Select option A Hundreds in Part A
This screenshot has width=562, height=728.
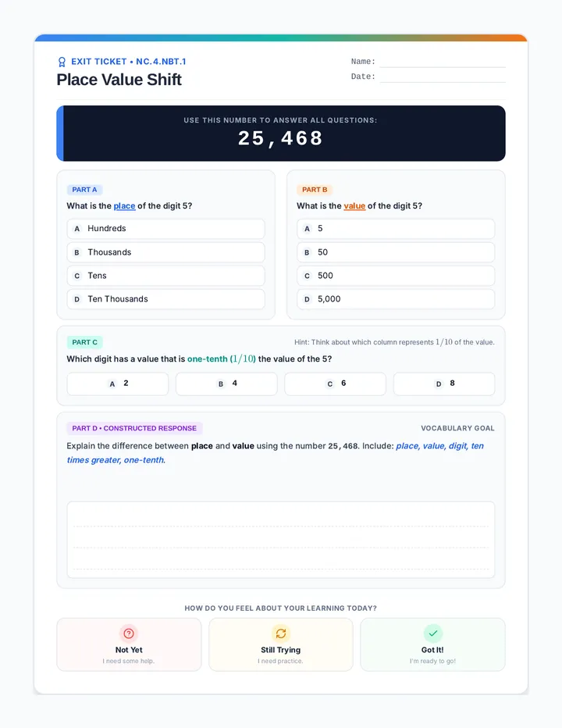165,229
